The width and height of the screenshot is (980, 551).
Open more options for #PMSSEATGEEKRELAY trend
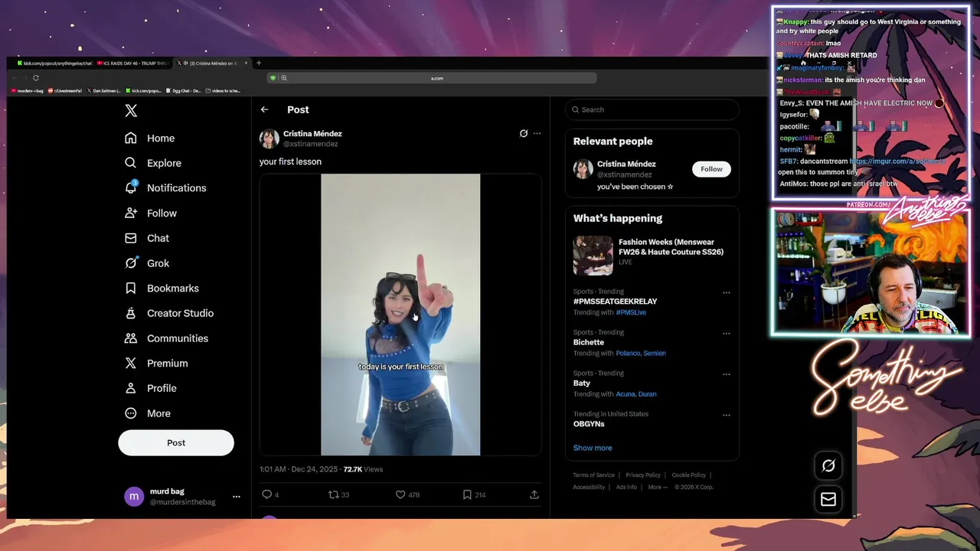[727, 292]
